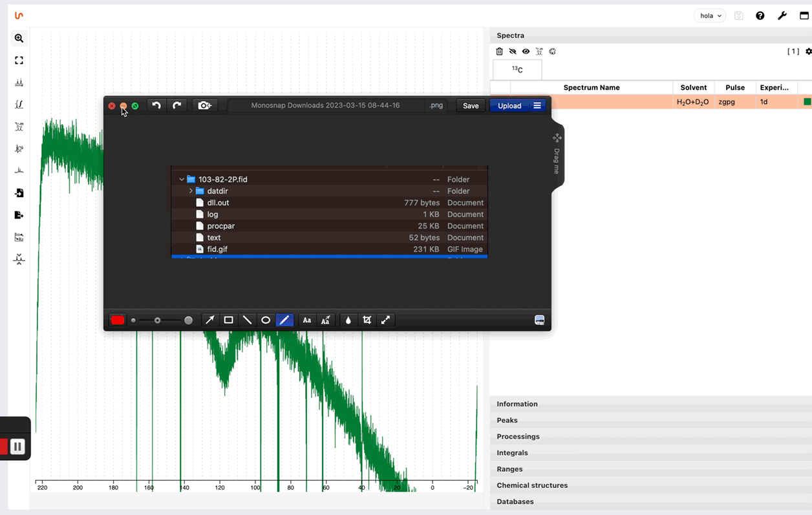Delete selected spectra with trash icon

(499, 51)
